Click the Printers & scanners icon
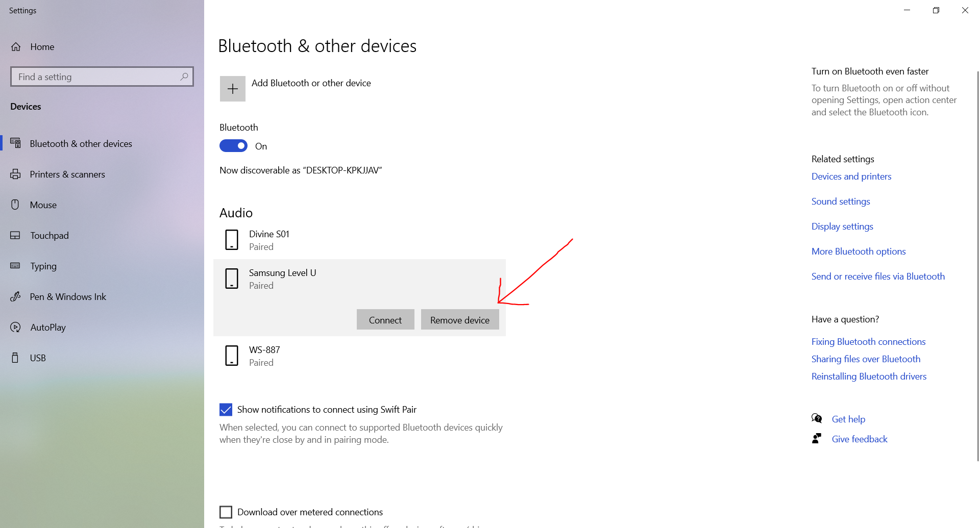 tap(16, 174)
